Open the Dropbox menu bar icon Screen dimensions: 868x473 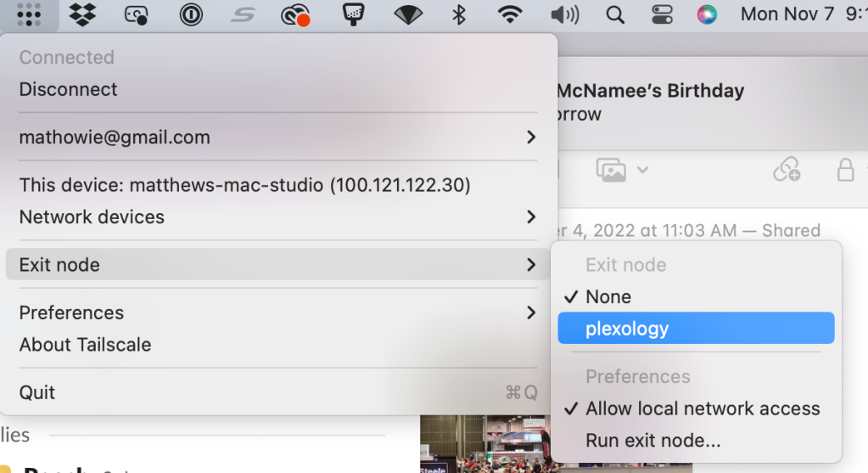82,14
